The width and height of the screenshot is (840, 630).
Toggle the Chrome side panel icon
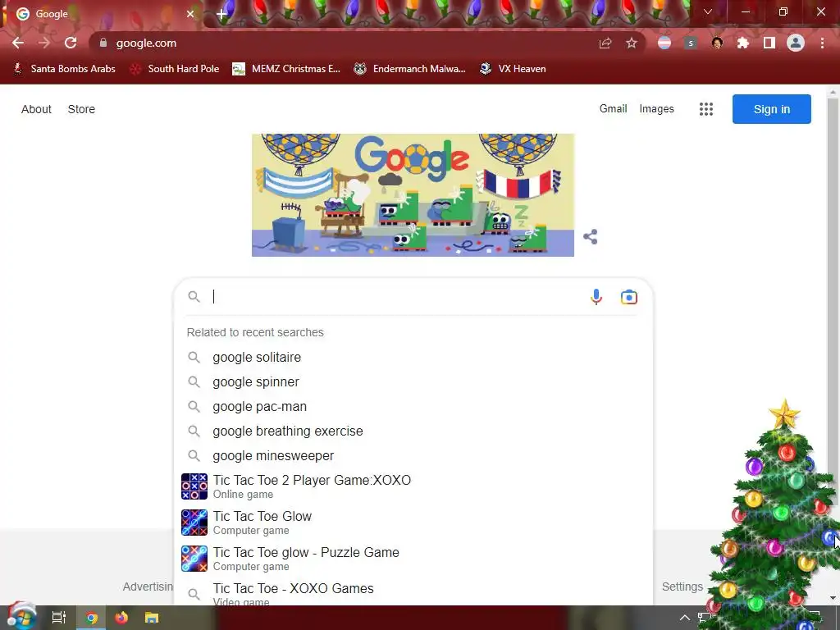click(769, 43)
